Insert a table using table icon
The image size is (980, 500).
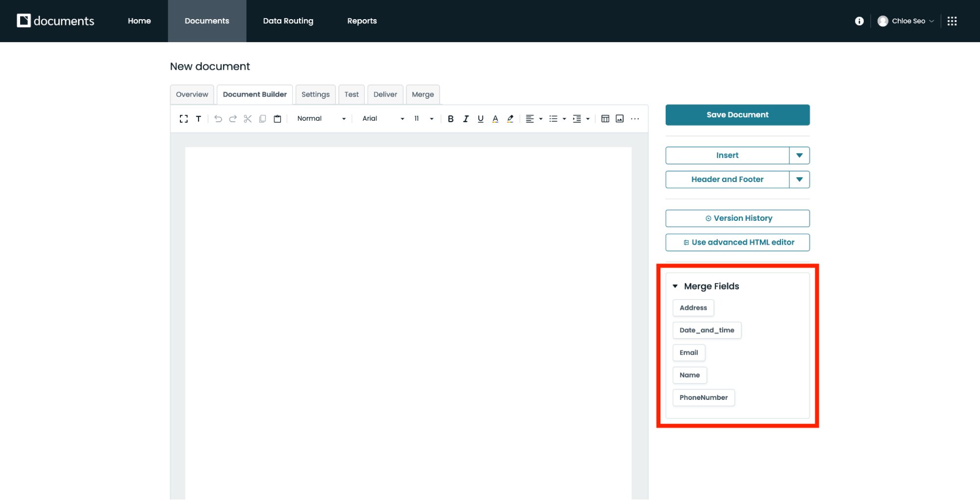click(605, 119)
